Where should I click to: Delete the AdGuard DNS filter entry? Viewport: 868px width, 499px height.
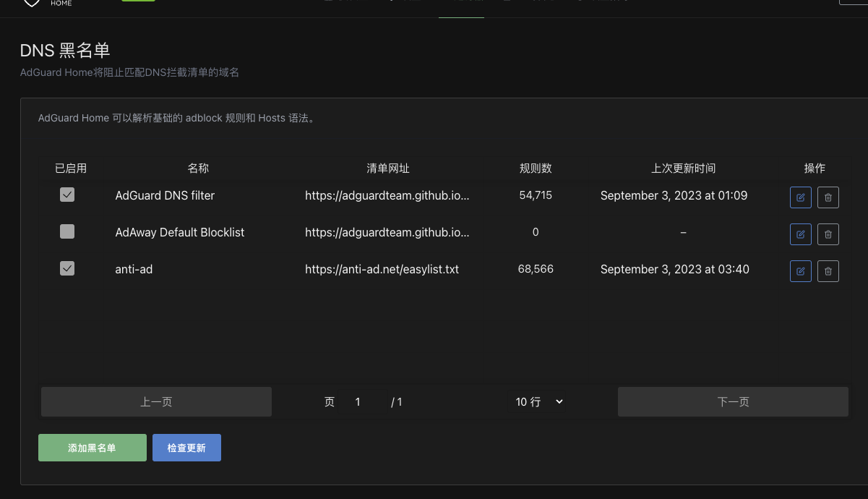click(828, 197)
